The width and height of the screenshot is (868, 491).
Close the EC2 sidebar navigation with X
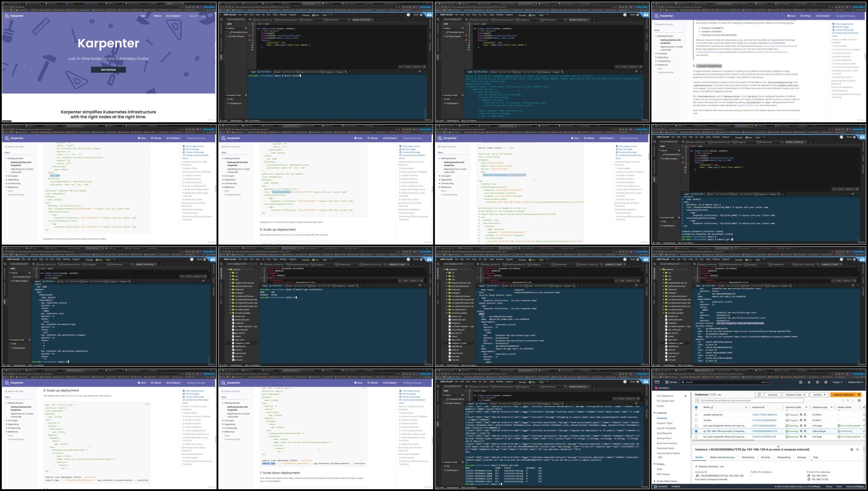(685, 396)
